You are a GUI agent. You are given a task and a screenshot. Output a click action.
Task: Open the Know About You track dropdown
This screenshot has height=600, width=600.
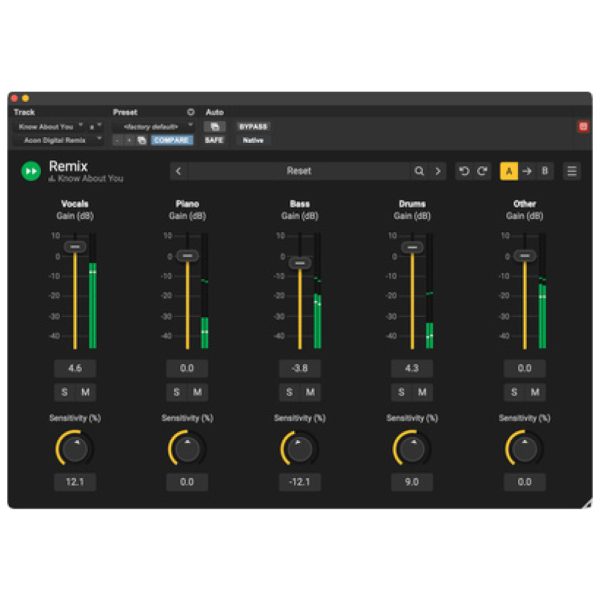49,126
